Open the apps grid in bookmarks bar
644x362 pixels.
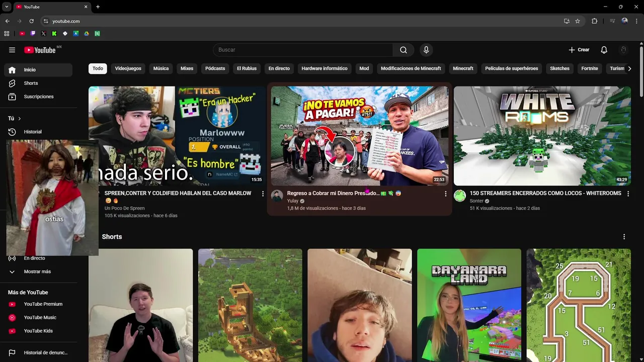7,34
